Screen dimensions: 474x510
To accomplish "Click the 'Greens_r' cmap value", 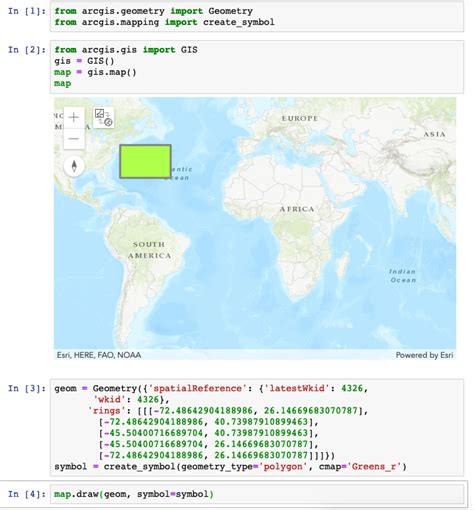I will click(x=374, y=466).
